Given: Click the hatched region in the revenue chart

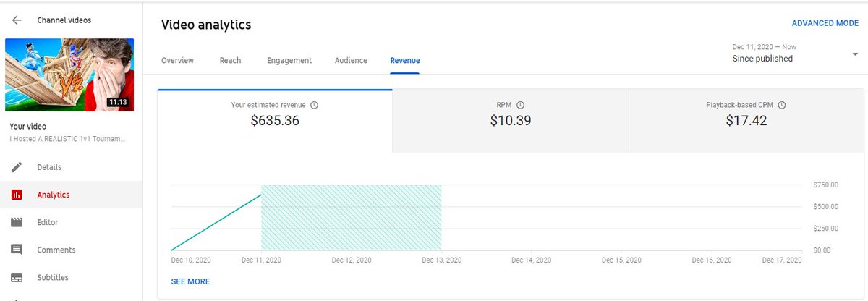Looking at the screenshot, I should 351,217.
